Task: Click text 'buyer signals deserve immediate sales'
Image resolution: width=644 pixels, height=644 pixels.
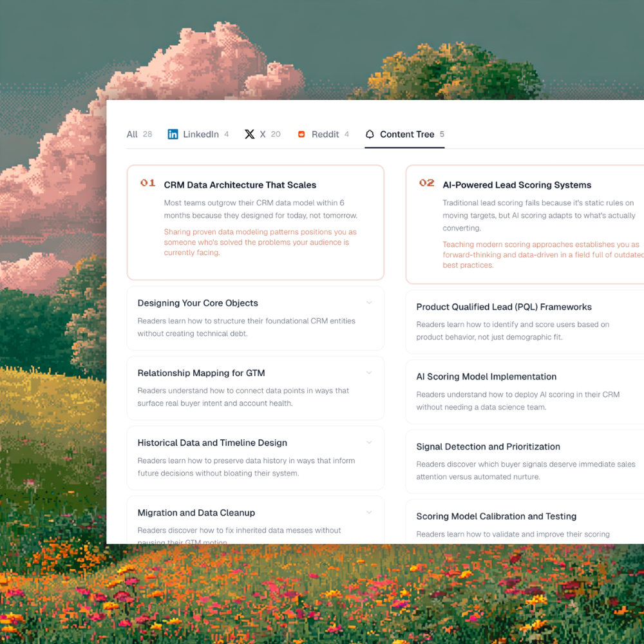Action: (x=574, y=464)
